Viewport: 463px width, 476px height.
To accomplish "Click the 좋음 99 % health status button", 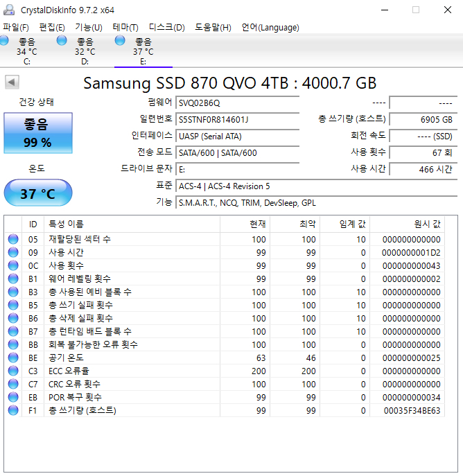I will pos(38,133).
